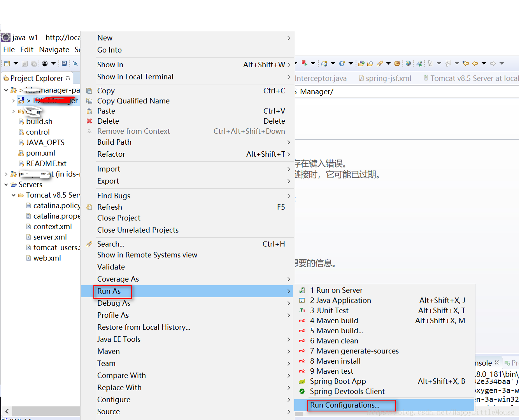Open the Back history dropdown arrow
This screenshot has width=519, height=420.
[484, 63]
